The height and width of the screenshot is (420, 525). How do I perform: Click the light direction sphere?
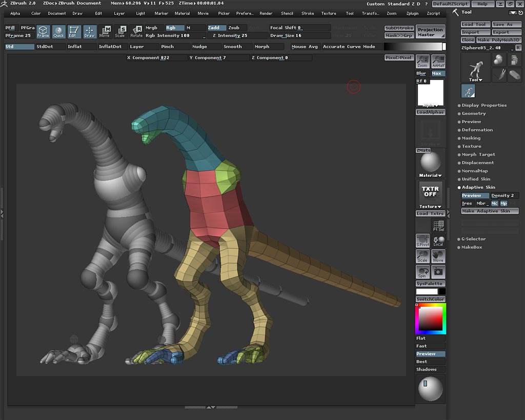tap(430, 389)
